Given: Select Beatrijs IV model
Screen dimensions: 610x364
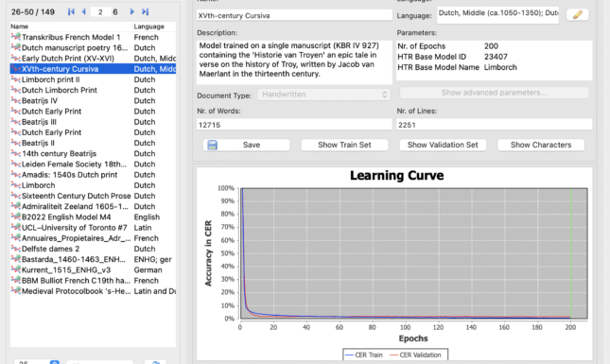Looking at the screenshot, I should [x=93, y=101].
